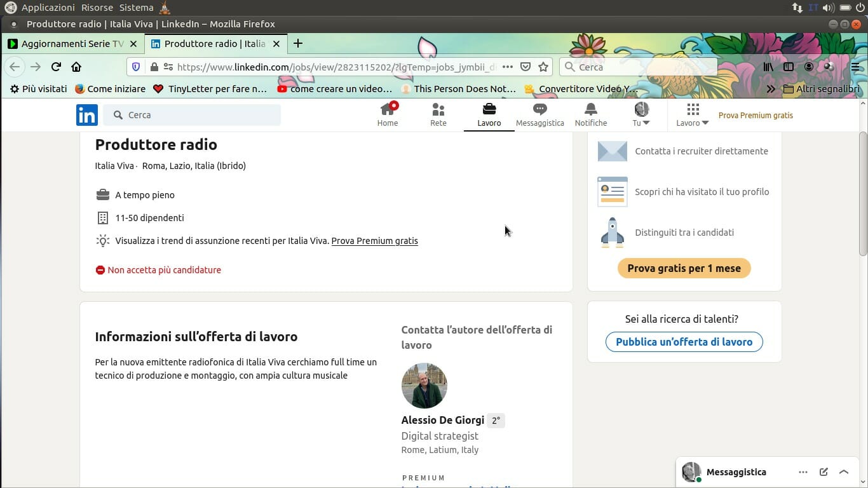Open Più visitati bookmark

[x=38, y=89]
